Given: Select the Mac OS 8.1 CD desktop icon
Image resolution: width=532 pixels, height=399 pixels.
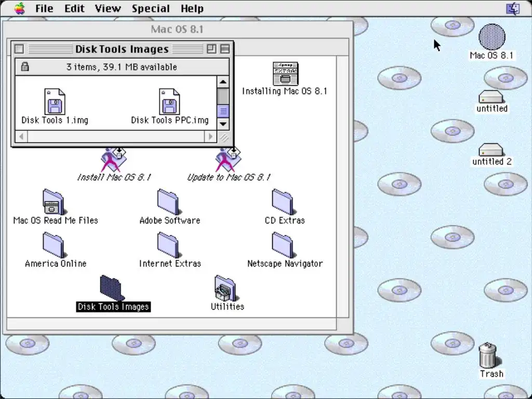Looking at the screenshot, I should (491, 36).
